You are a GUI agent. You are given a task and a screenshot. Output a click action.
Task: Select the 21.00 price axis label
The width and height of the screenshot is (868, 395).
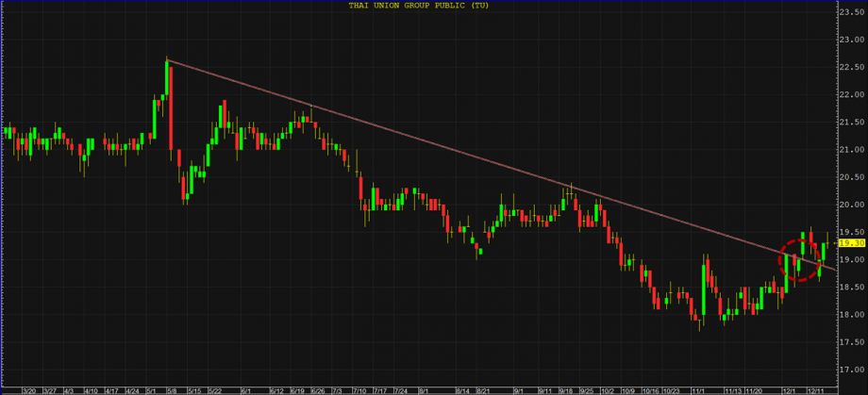(852, 176)
